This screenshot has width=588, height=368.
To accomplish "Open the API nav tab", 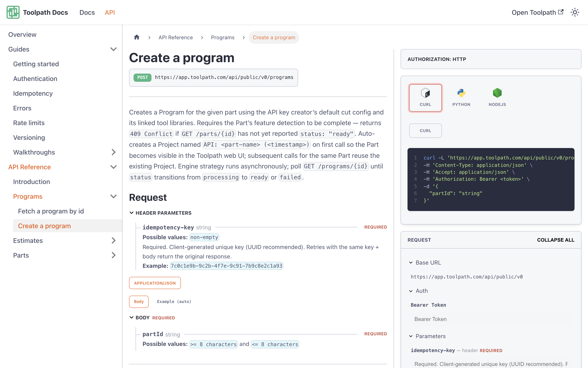I will tap(110, 12).
